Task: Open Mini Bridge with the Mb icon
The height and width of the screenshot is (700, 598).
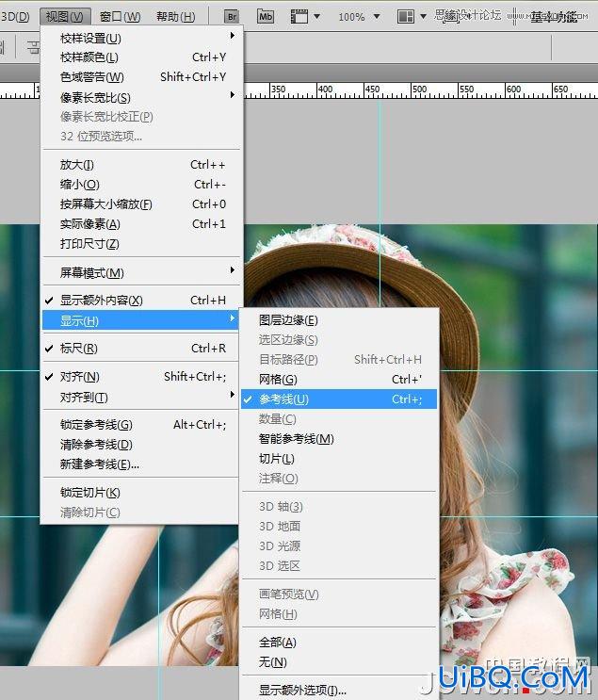Action: tap(266, 17)
